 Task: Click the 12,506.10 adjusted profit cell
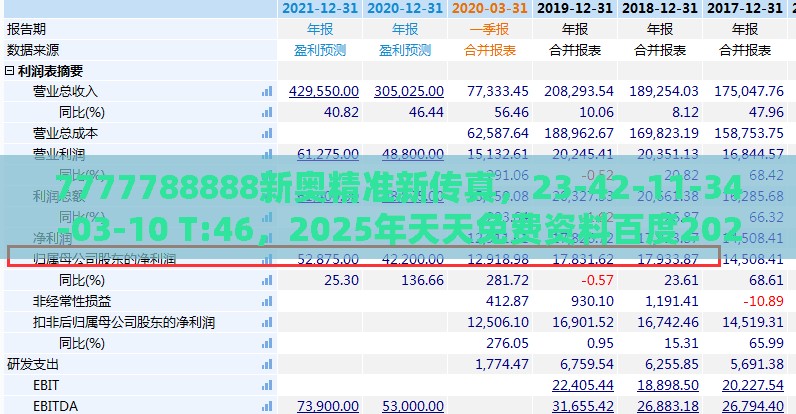pos(498,323)
